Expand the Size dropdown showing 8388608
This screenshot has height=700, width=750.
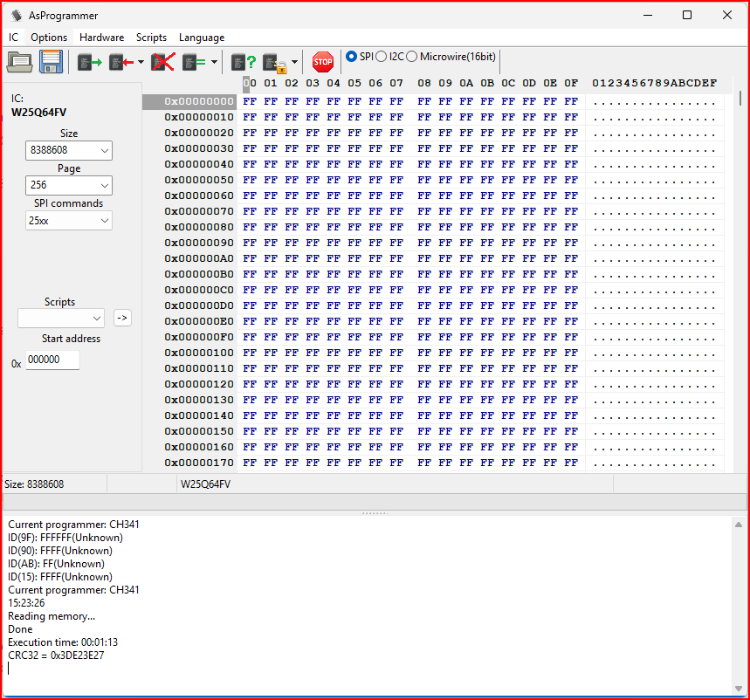click(x=69, y=150)
